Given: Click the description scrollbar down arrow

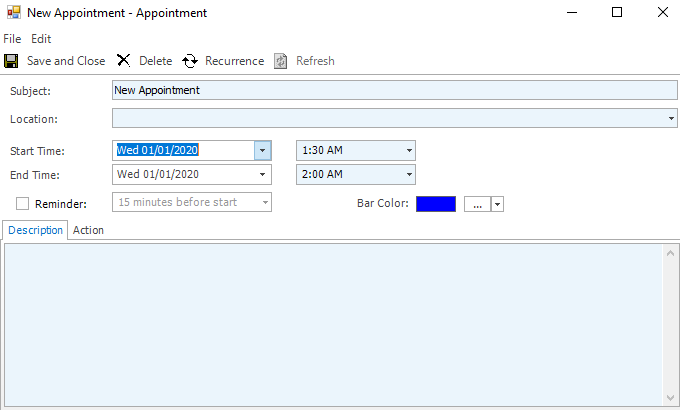Looking at the screenshot, I should 671,400.
